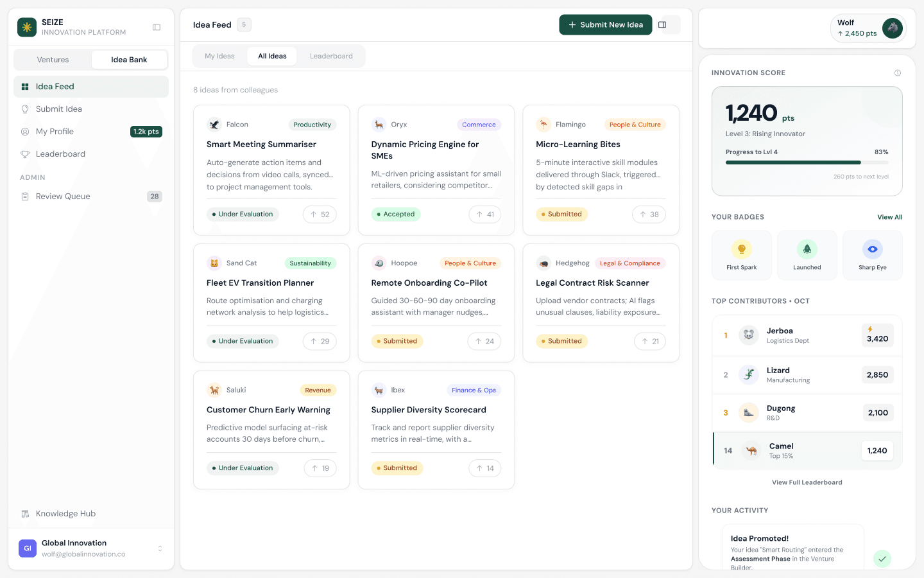Collapse the left sidebar with the panel icon
Image resolution: width=924 pixels, height=578 pixels.
pos(157,27)
